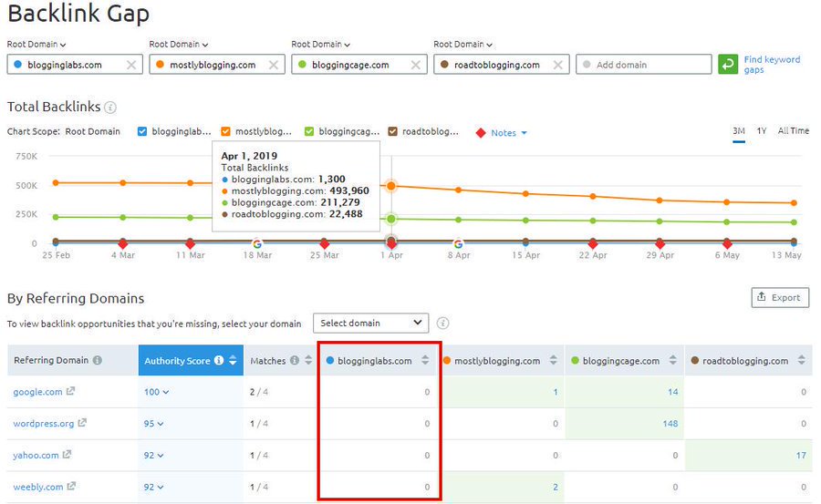Click mostlyblogging.com 2 backlinks for weebly.com
821x504 pixels.
click(x=555, y=487)
